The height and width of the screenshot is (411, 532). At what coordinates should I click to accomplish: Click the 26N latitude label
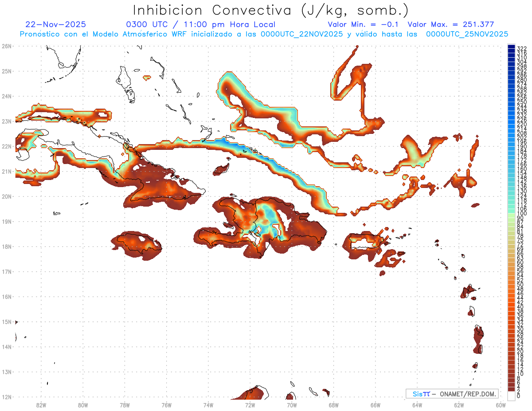point(6,46)
